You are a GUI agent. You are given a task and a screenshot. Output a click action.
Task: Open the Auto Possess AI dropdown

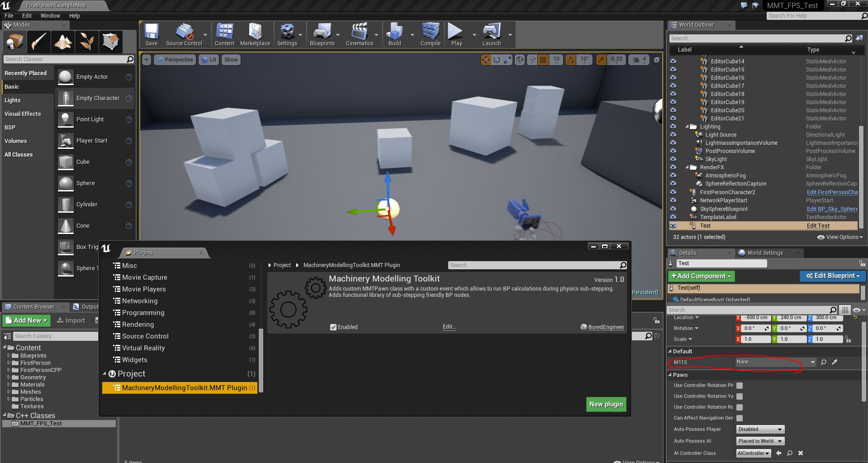pos(760,441)
